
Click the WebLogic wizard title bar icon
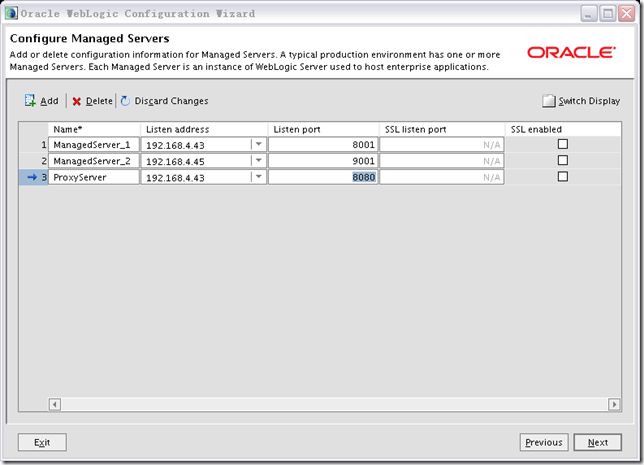click(x=11, y=13)
